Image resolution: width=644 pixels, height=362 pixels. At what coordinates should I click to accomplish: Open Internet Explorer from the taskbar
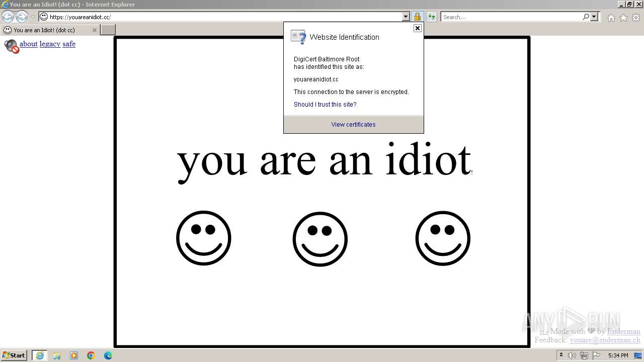click(x=39, y=355)
